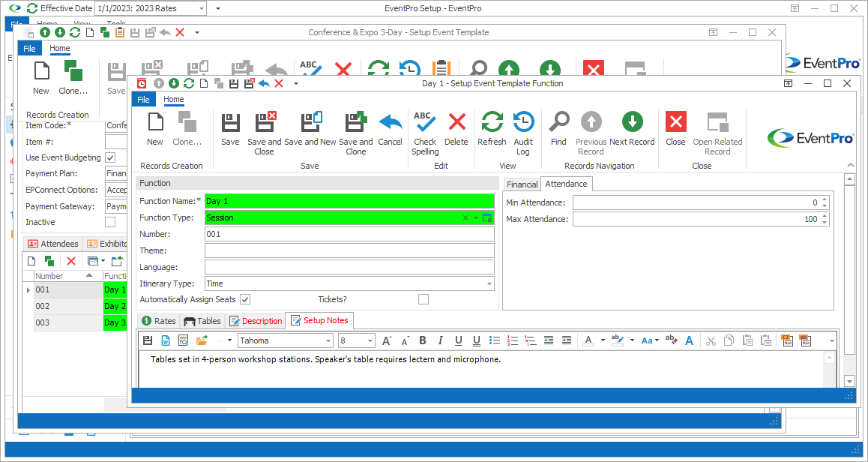Screen dimensions: 868x462
Task: Click Delete in the Day 1 function ribbon
Action: tap(456, 128)
